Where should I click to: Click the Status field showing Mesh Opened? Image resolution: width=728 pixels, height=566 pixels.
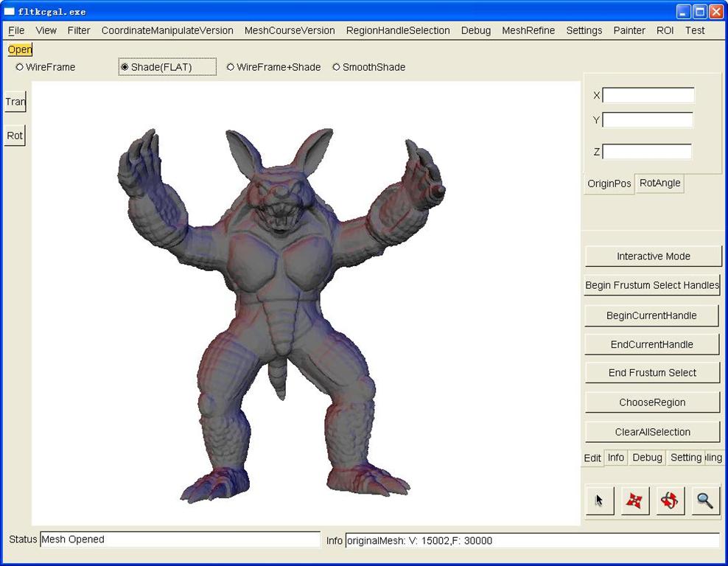180,539
